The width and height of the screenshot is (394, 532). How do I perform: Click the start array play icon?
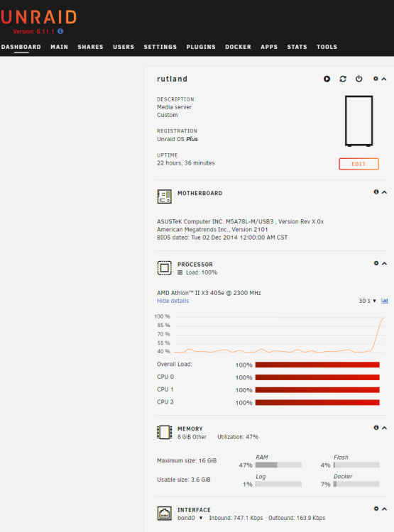pyautogui.click(x=327, y=79)
